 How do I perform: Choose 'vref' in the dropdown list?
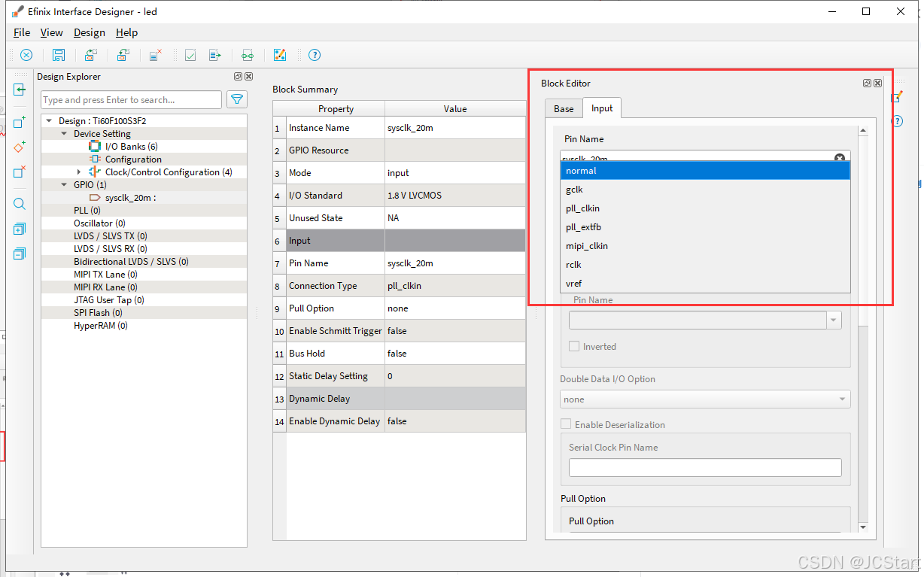(x=705, y=284)
